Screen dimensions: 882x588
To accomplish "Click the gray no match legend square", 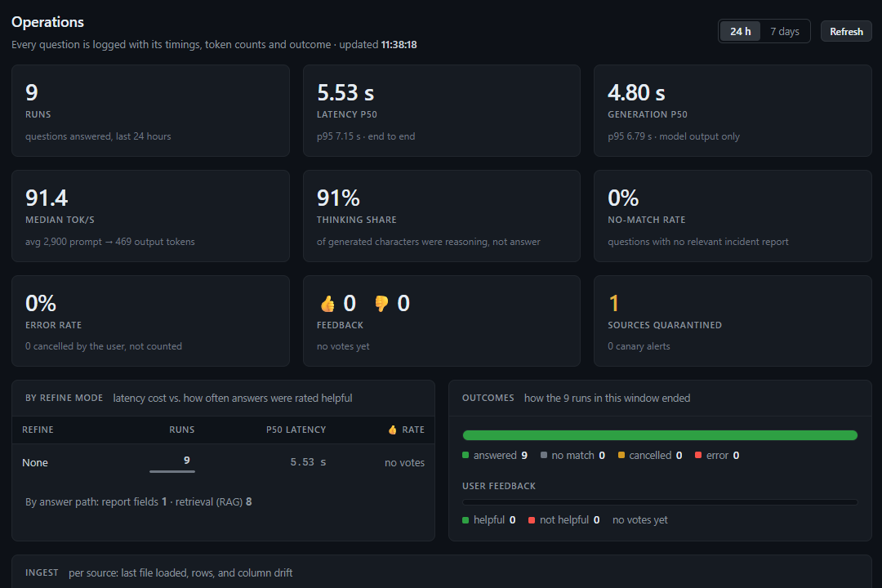I will (543, 455).
